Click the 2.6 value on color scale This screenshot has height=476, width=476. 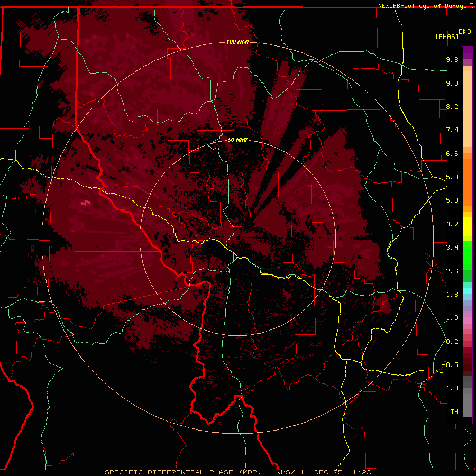point(452,271)
